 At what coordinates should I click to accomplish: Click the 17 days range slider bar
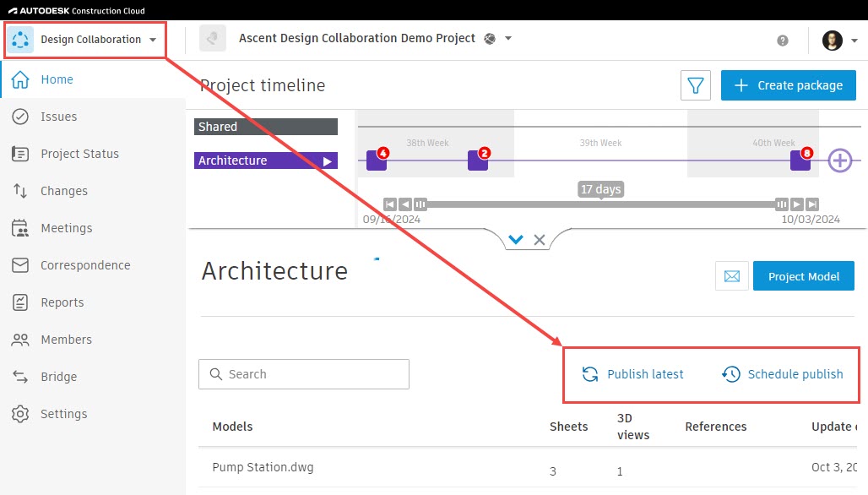(600, 204)
